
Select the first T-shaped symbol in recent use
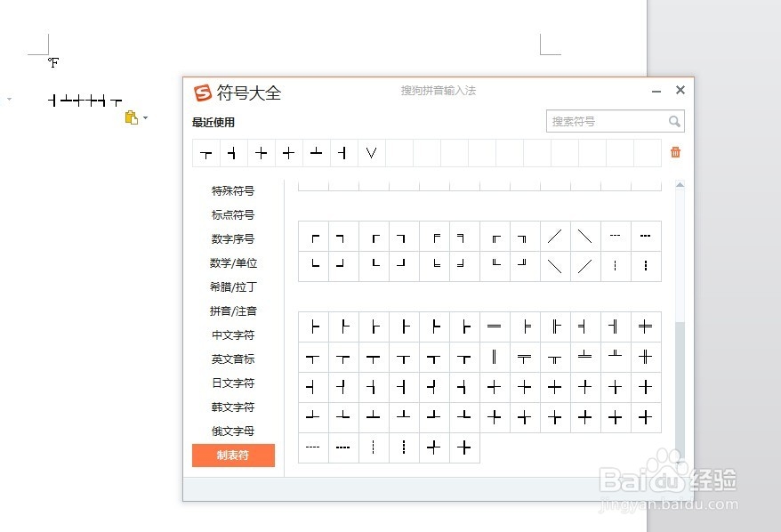point(205,152)
